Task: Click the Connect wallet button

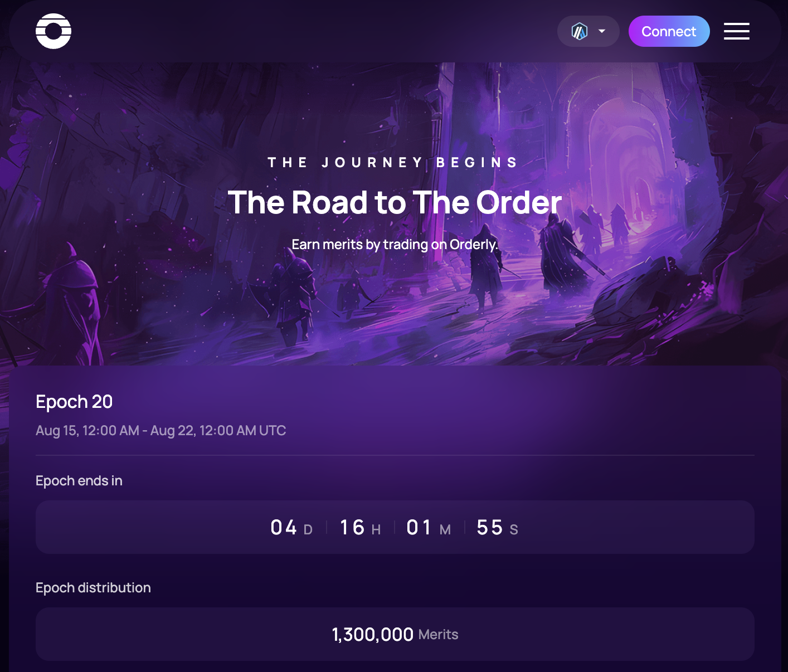Action: pos(669,31)
